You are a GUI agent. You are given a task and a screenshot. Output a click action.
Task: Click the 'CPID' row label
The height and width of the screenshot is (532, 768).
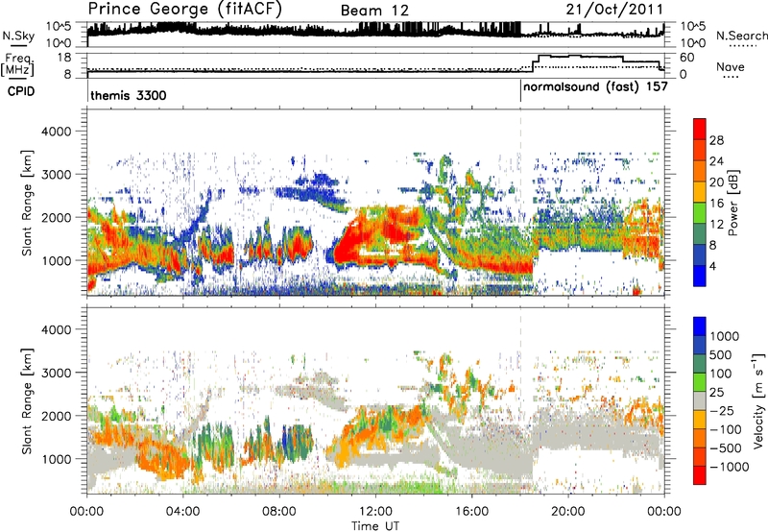(x=21, y=91)
